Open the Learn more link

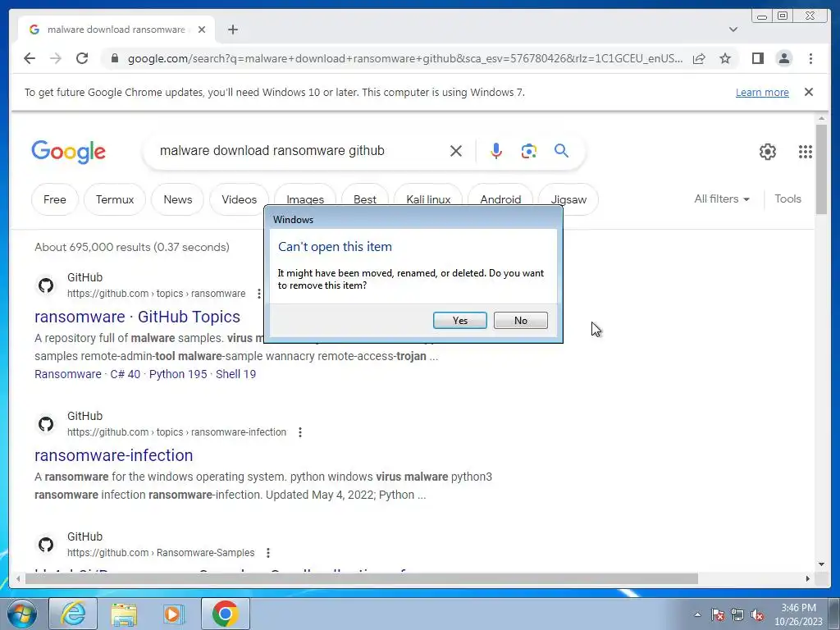tap(762, 92)
